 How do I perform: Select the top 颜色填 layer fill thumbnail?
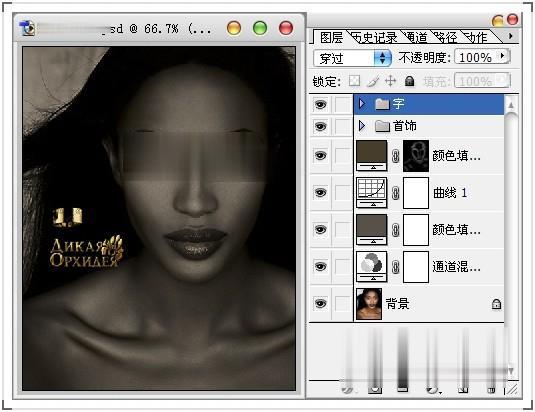pyautogui.click(x=372, y=156)
